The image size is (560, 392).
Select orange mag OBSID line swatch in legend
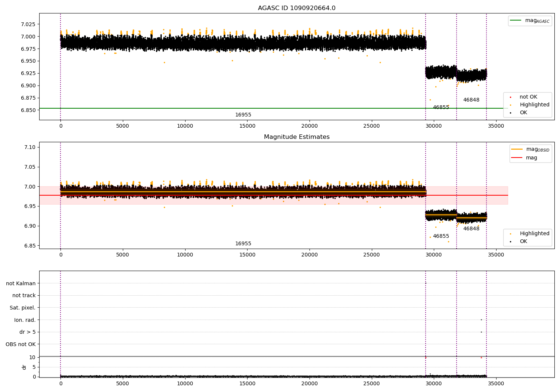coord(517,149)
